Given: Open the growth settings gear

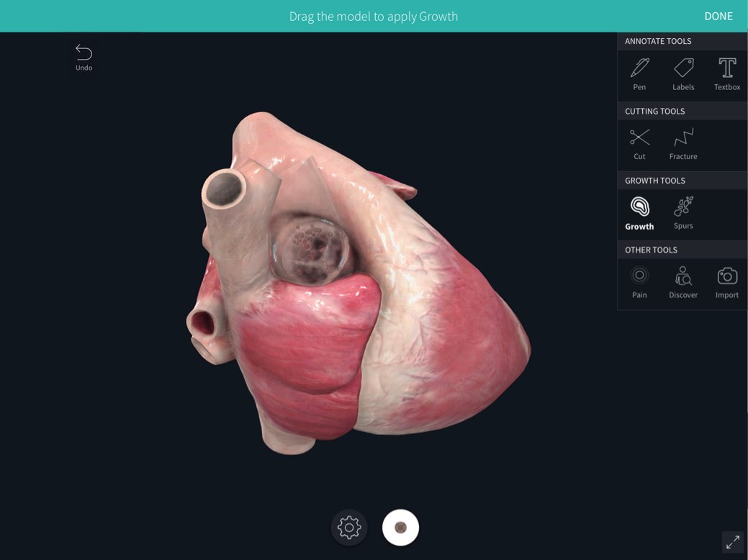Looking at the screenshot, I should pyautogui.click(x=348, y=528).
